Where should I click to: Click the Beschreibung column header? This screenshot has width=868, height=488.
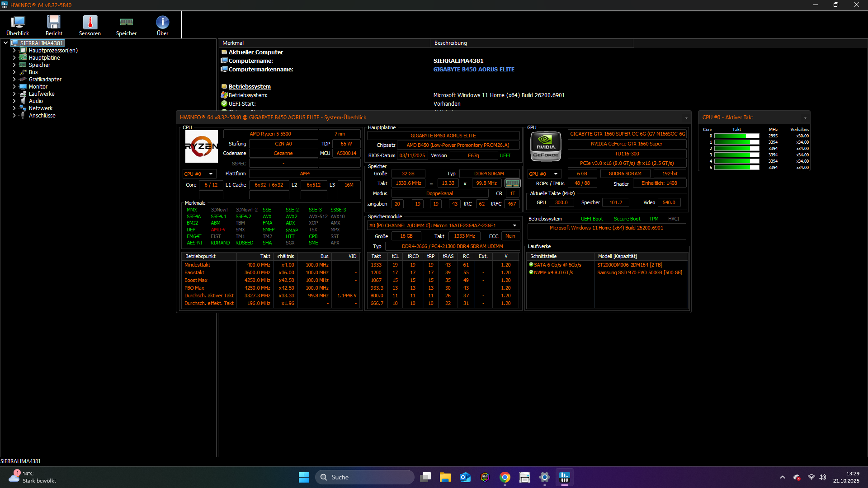450,43
